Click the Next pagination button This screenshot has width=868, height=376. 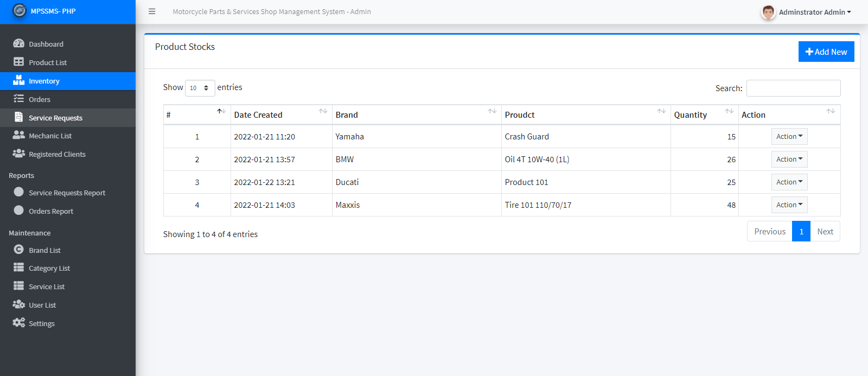[x=825, y=231]
